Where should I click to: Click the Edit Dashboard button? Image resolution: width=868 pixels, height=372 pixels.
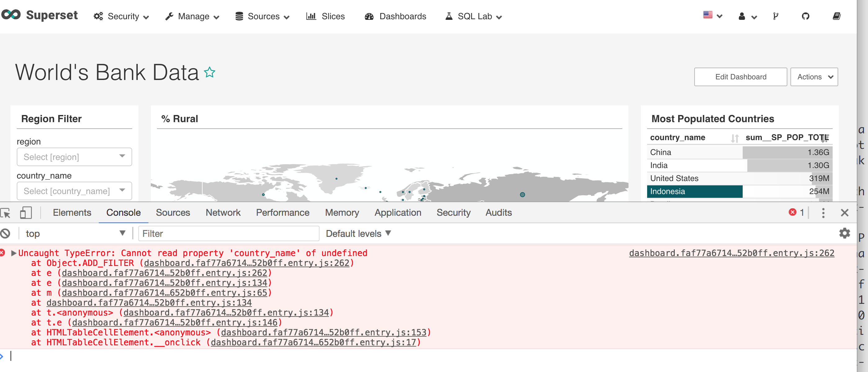[x=740, y=77]
